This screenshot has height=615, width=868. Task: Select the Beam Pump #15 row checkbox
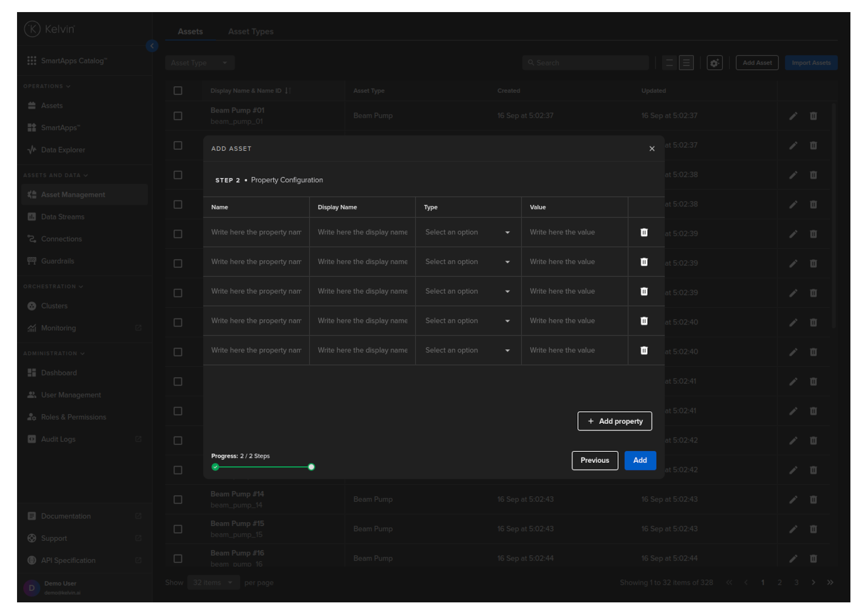pyautogui.click(x=178, y=529)
